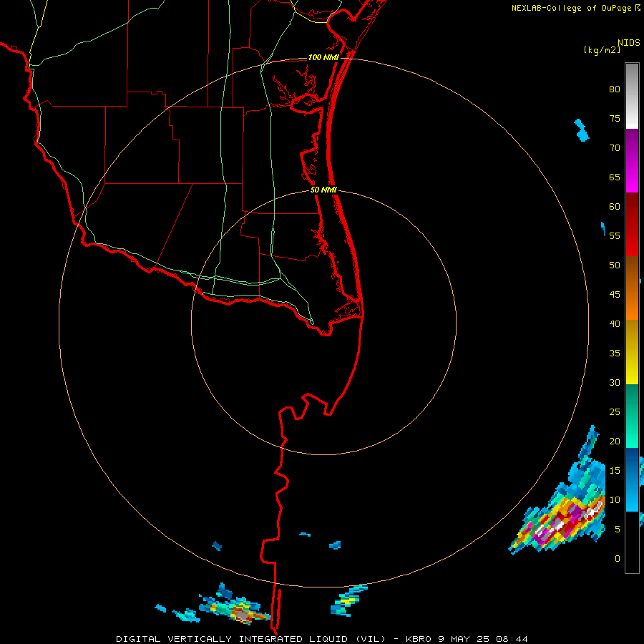The height and width of the screenshot is (644, 644).
Task: Select the yellow segment of the color bar
Action: pos(632,352)
